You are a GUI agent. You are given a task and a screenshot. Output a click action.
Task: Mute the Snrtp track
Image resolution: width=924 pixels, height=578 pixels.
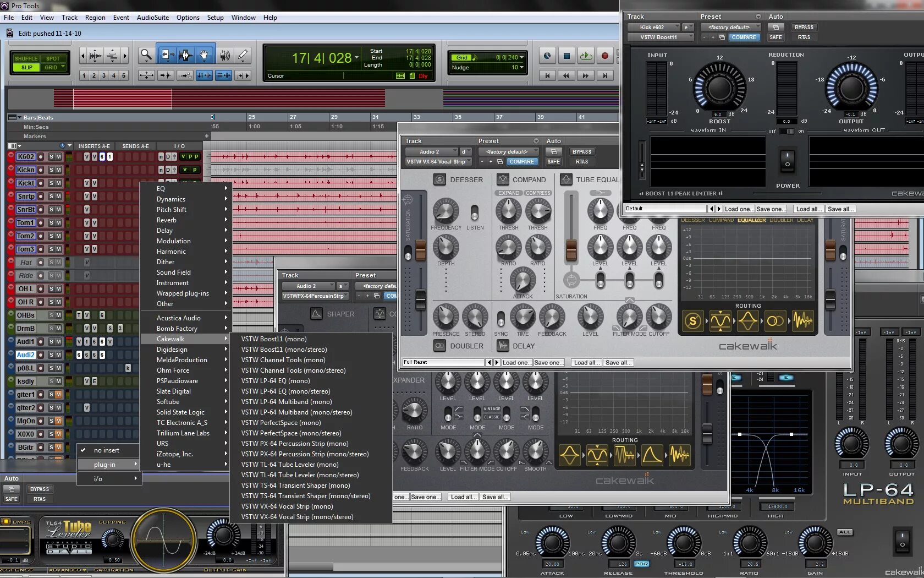tap(58, 197)
